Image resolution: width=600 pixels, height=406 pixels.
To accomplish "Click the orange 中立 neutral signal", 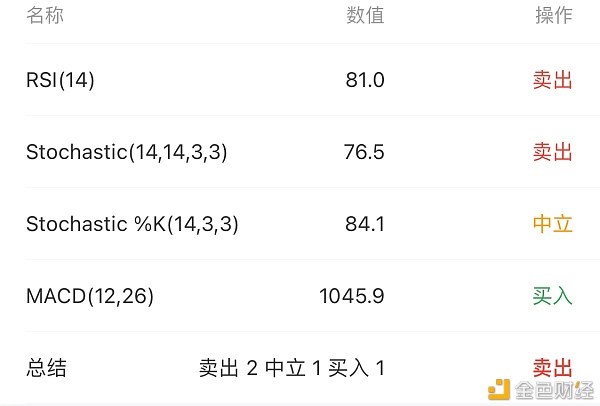I will (553, 224).
